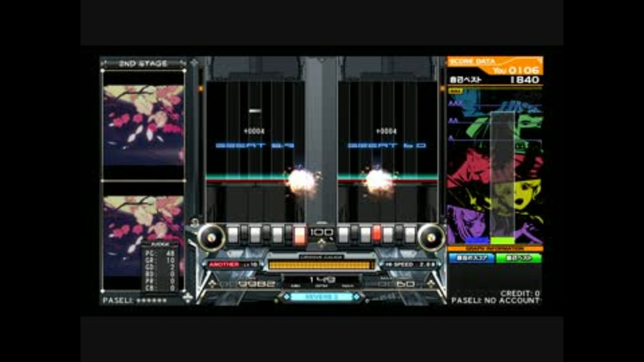Click the right player's turntable disc
Image resolution: width=644 pixels, height=362 pixels.
click(431, 237)
